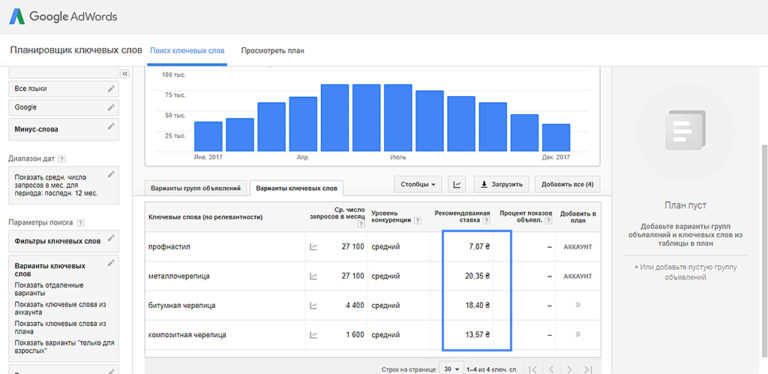Click the 'Янв. 2017' chart bar
Viewport: 768px width, 374px height.
pos(208,136)
